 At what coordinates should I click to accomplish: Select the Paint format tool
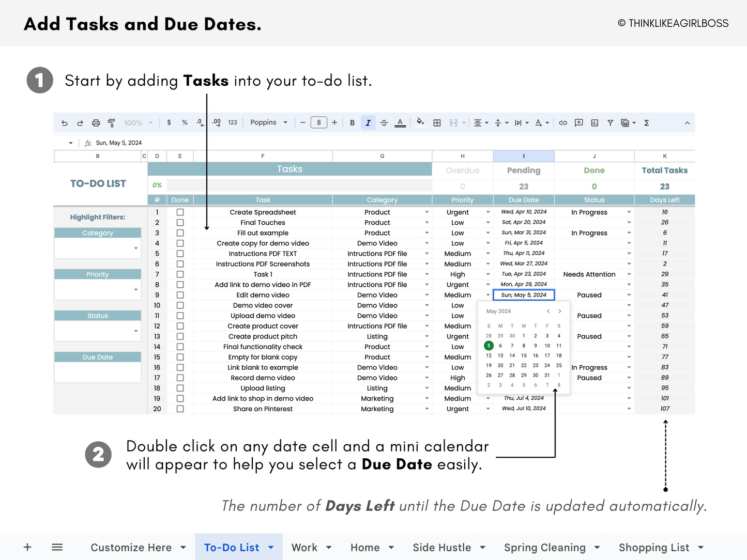(x=112, y=122)
